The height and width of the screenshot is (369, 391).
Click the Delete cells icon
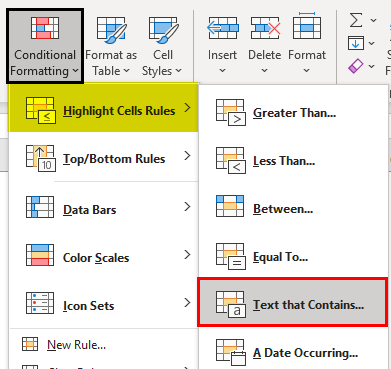[265, 28]
